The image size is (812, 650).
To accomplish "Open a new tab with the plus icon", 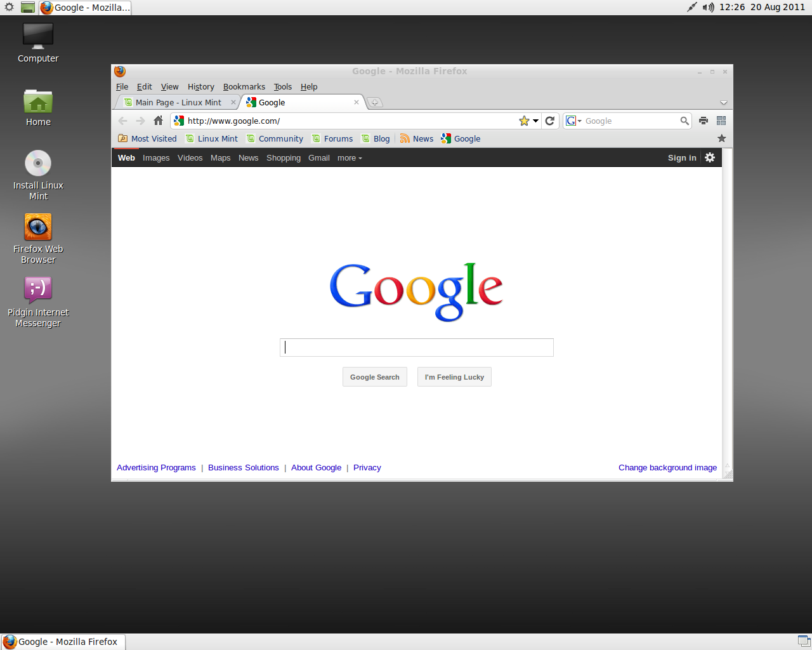I will (x=375, y=102).
